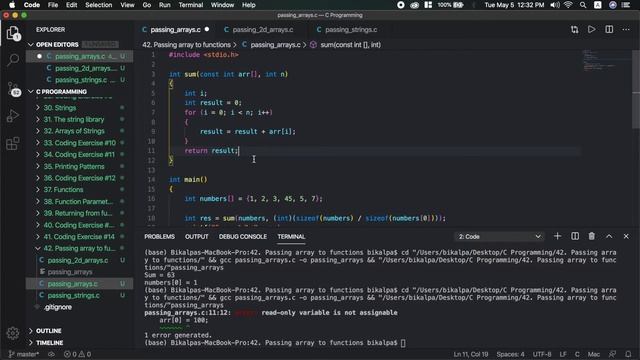Click the 'Ln 11, Col 19' status entry
640x360 pixels.
coord(471,354)
